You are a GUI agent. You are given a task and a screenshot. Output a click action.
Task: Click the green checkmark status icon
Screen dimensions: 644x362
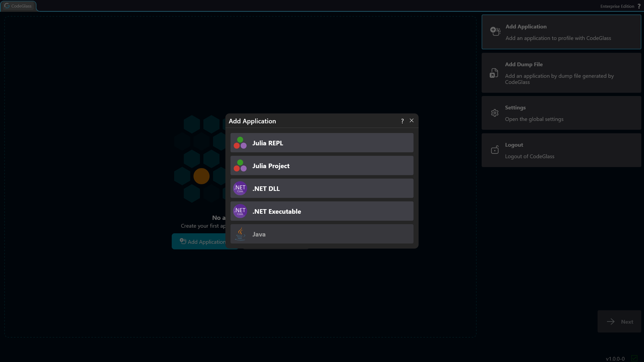click(x=634, y=358)
